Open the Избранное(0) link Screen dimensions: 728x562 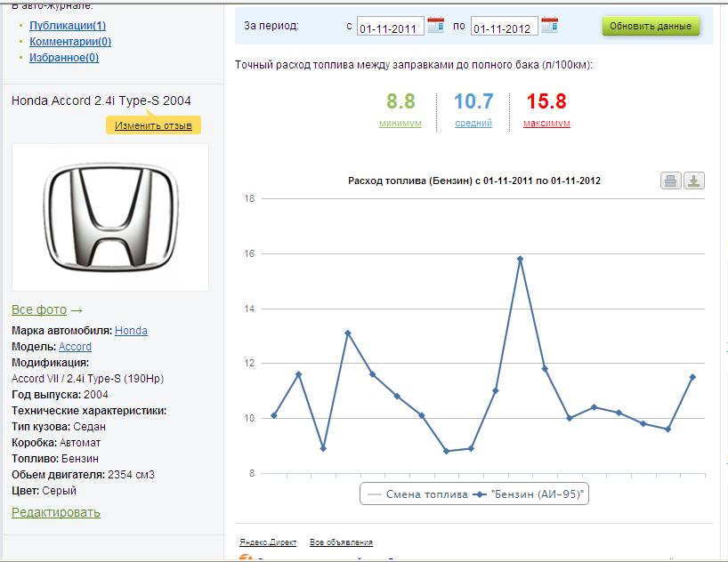tap(64, 58)
